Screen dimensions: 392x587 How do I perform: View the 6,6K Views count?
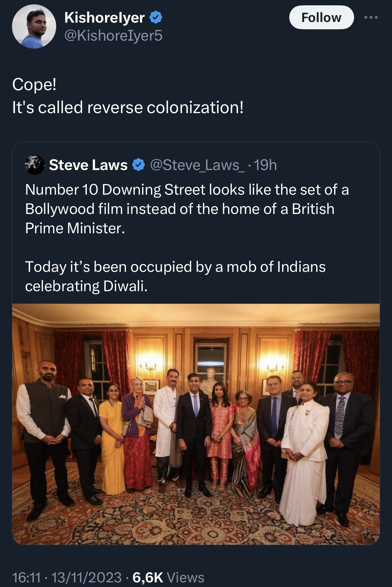(168, 577)
